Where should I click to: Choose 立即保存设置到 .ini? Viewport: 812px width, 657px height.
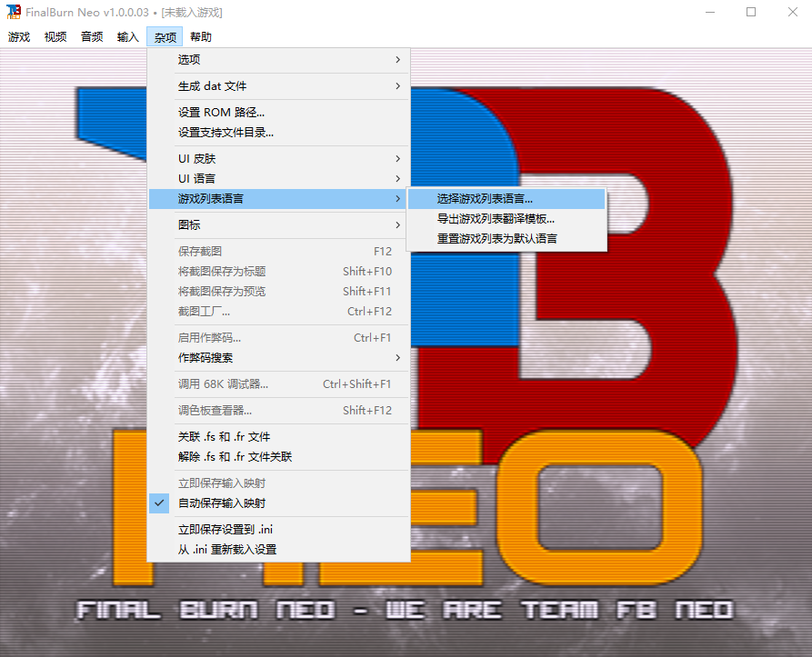point(278,529)
